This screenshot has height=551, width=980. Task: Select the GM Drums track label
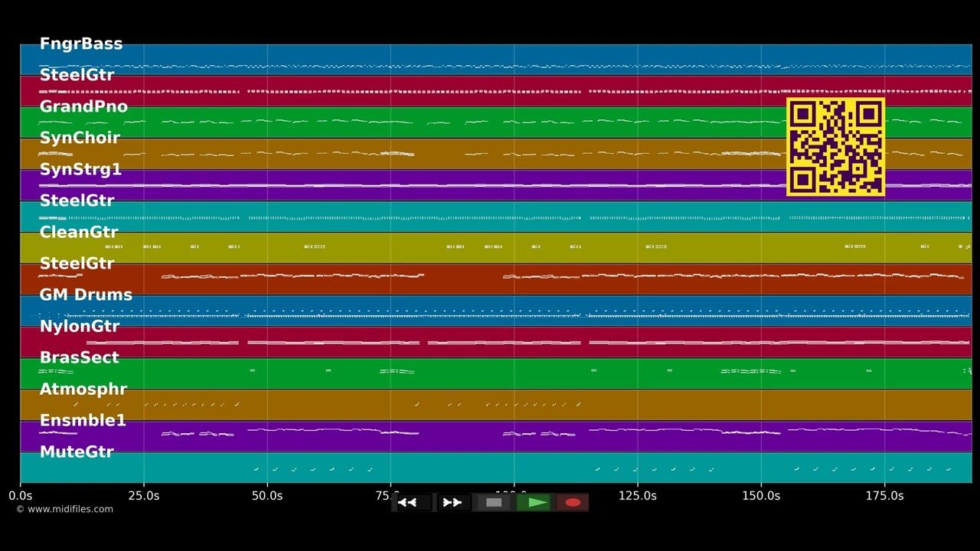tap(86, 295)
